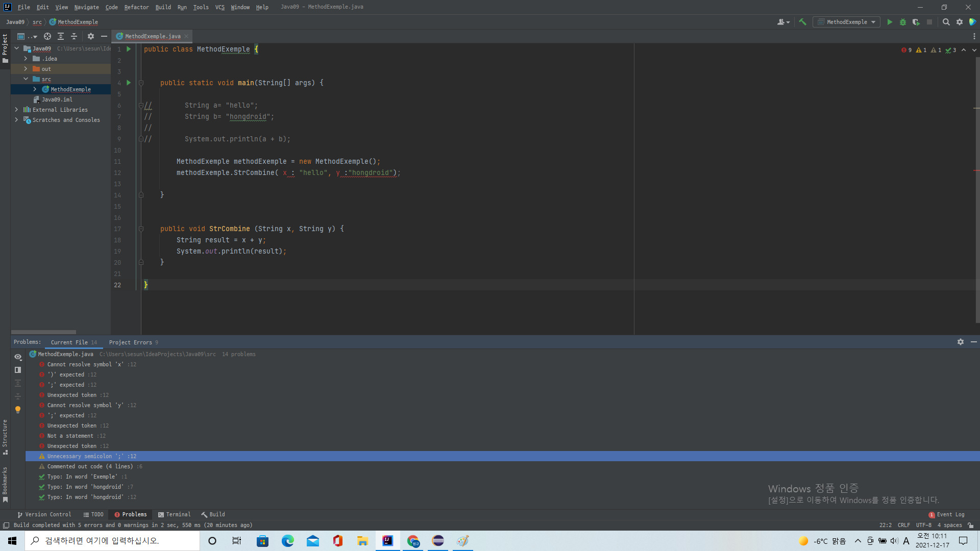Open Problems panel settings gear

(961, 342)
